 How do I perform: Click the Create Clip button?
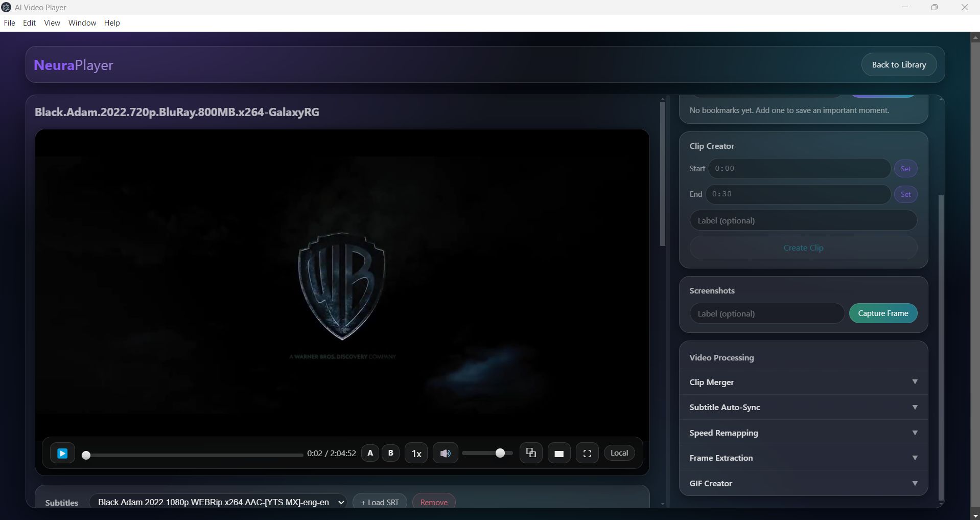tap(803, 248)
